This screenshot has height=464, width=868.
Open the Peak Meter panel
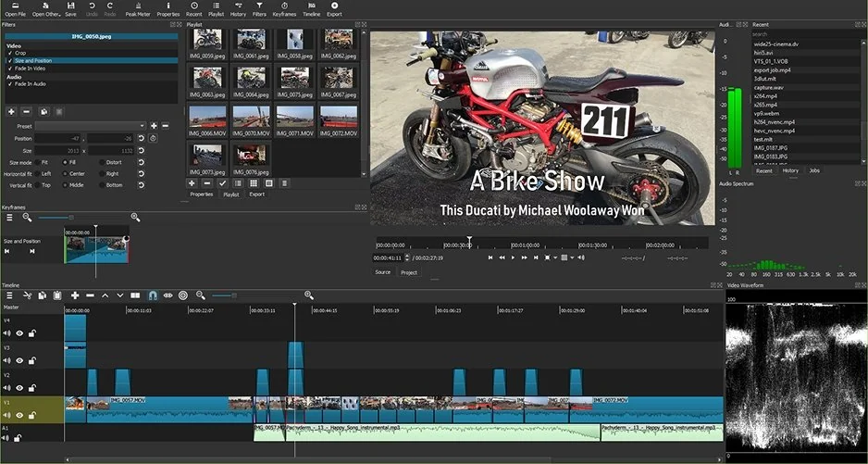pyautogui.click(x=138, y=9)
